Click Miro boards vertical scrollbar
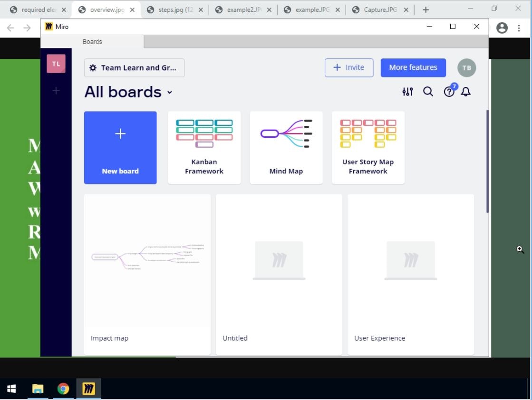This screenshot has height=400, width=532. [x=487, y=161]
